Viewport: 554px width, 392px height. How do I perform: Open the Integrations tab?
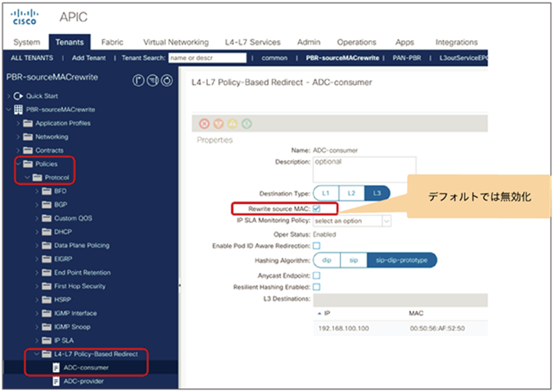456,42
